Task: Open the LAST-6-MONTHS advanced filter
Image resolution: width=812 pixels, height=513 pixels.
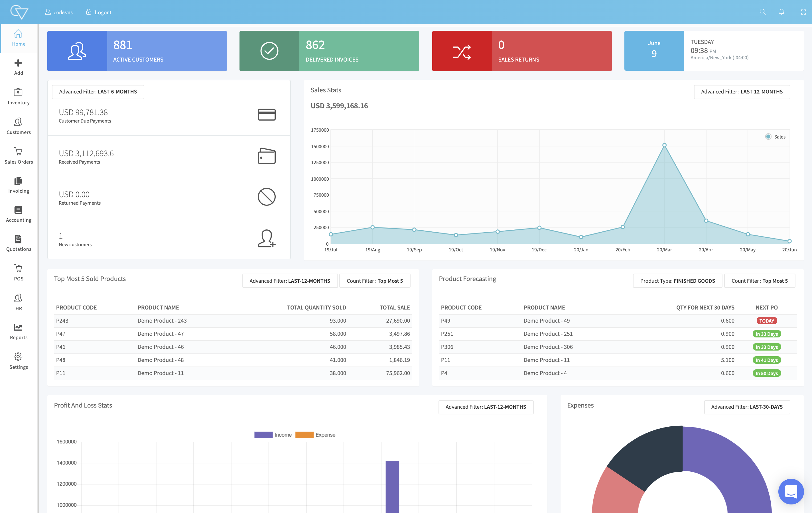Action: tap(98, 92)
